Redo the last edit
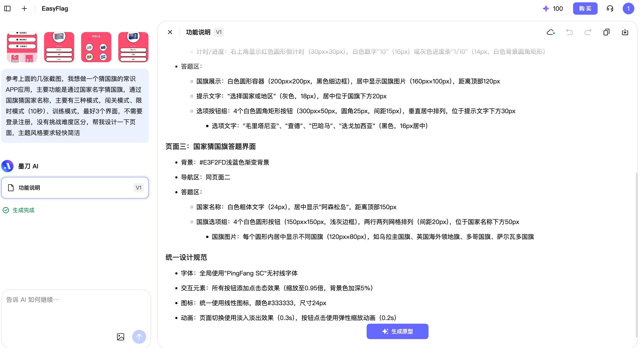This screenshot has height=348, width=644. tap(588, 32)
